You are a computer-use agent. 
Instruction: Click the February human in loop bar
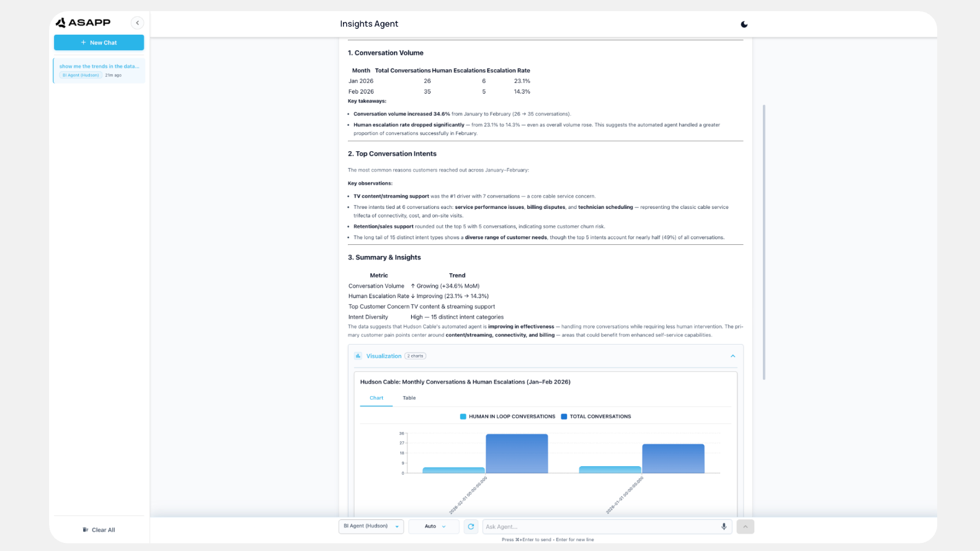pos(453,470)
